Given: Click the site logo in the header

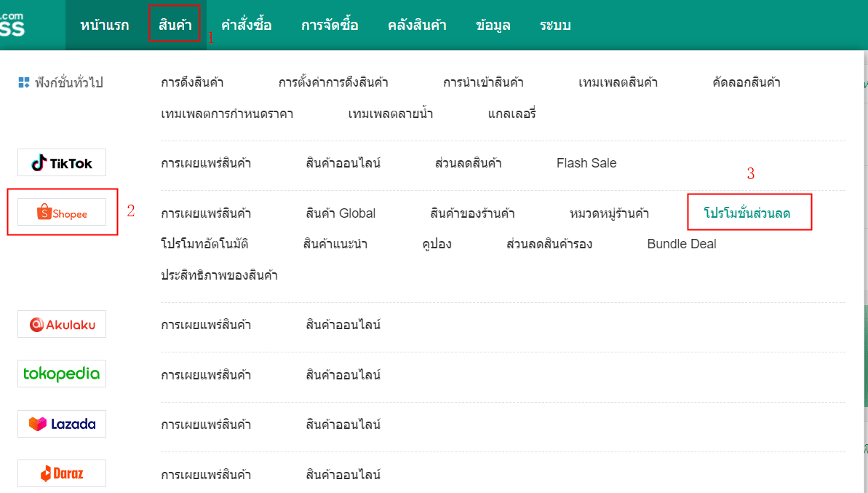Looking at the screenshot, I should click(12, 24).
